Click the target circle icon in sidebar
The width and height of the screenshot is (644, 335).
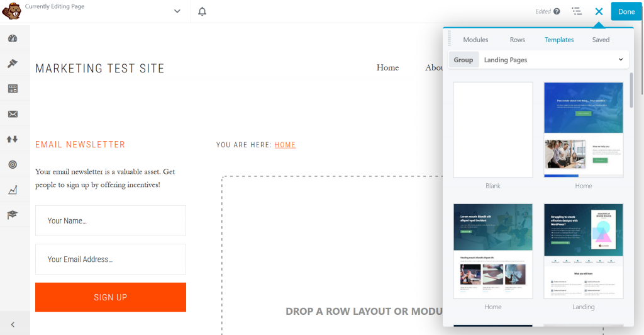click(x=13, y=164)
